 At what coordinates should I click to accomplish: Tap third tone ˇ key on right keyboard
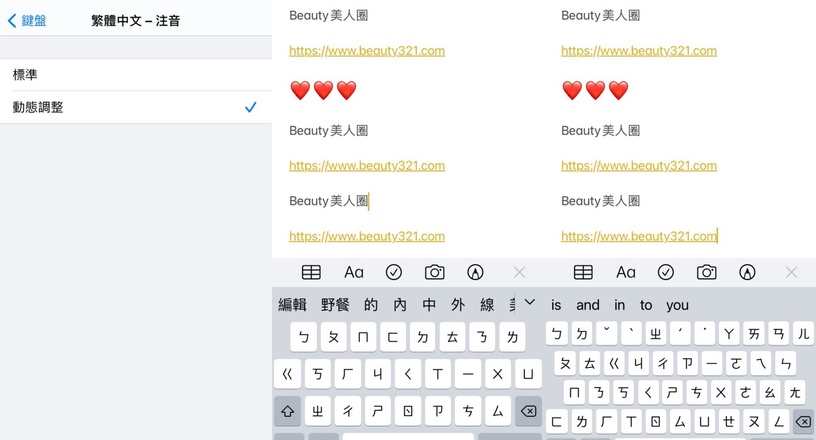click(606, 333)
